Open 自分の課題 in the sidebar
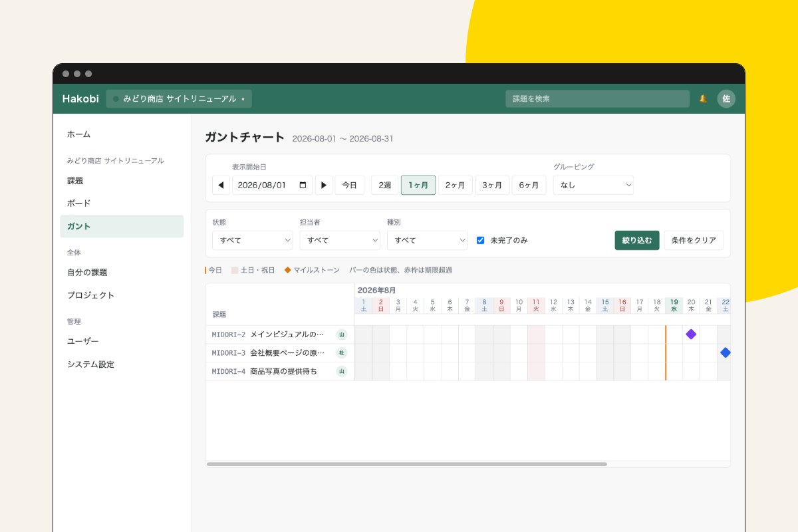This screenshot has height=532, width=798. coord(122,272)
